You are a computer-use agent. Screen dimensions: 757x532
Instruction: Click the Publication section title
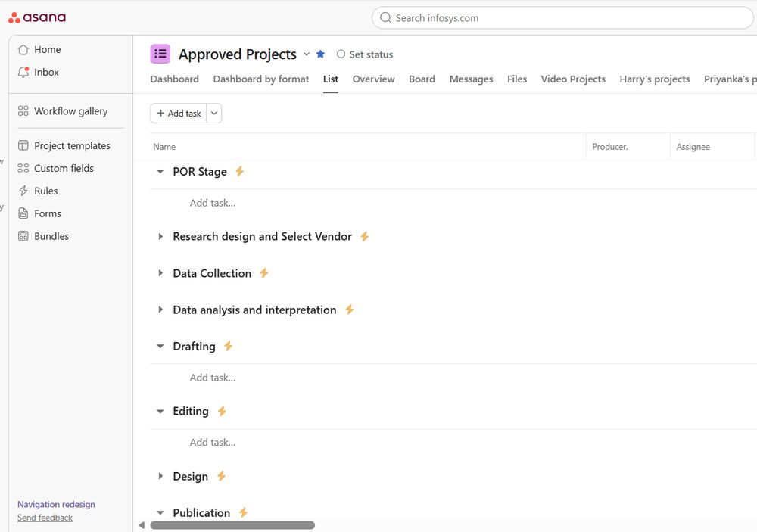click(201, 512)
